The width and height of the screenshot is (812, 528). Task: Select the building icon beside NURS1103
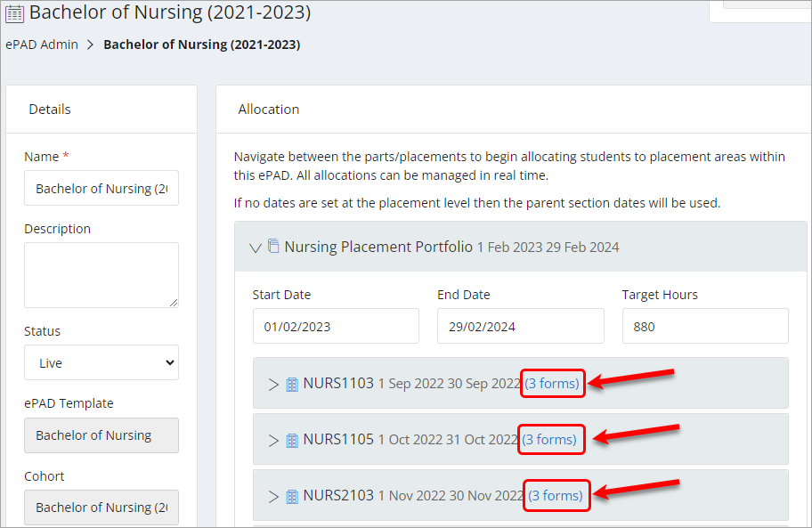[291, 383]
